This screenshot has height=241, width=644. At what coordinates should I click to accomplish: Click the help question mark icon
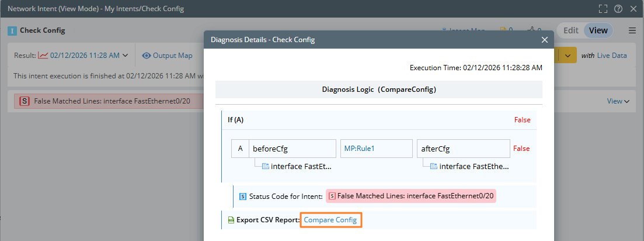coord(618,9)
